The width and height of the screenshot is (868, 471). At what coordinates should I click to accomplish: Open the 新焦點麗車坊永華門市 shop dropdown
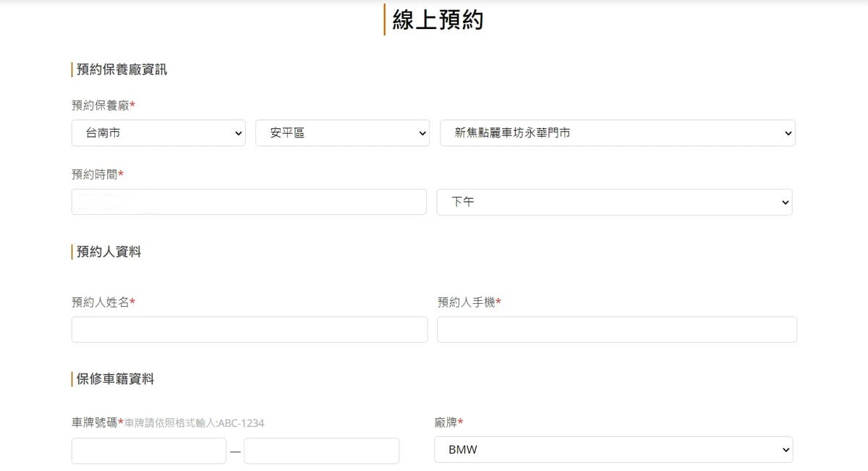tap(617, 133)
